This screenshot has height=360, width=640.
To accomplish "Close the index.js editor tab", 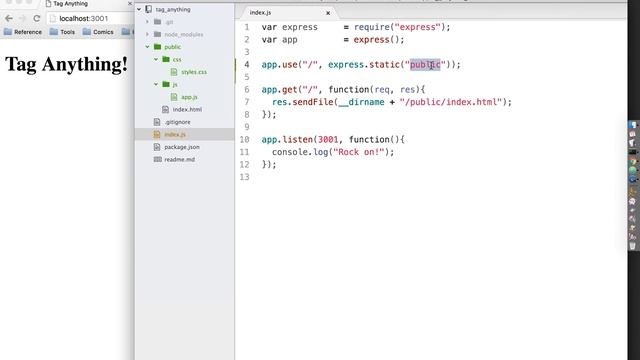I will 328,13.
